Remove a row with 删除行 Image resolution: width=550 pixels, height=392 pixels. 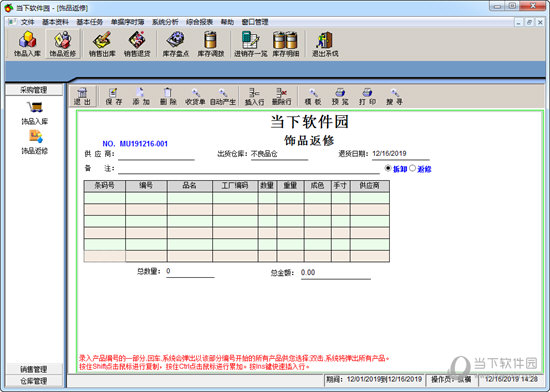point(282,96)
